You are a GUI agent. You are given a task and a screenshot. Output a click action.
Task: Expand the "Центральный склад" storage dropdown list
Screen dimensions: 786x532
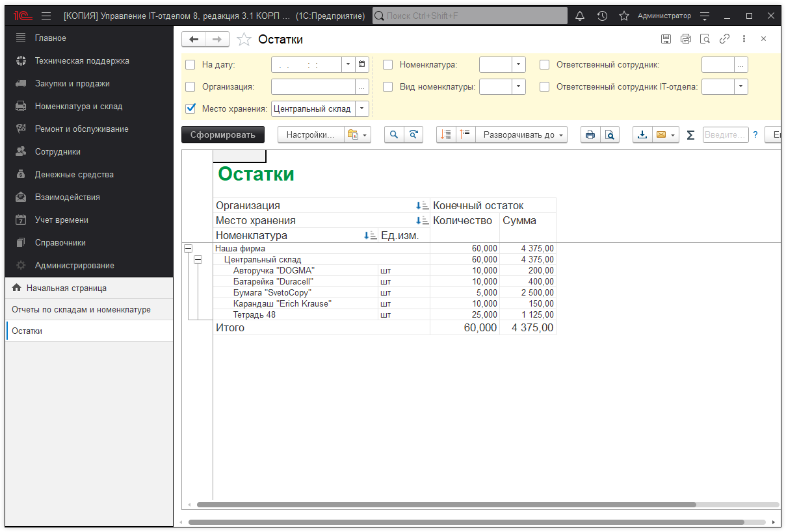pos(363,108)
